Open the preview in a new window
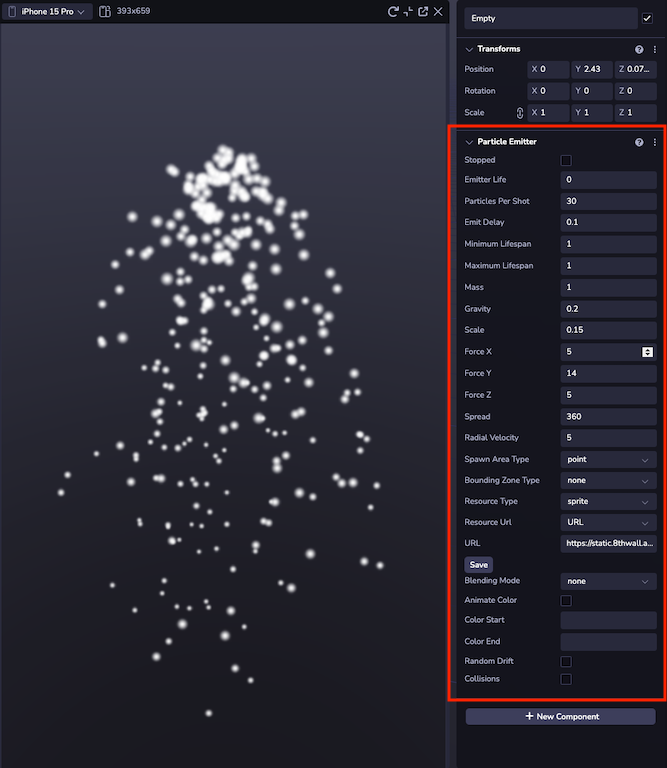667x768 pixels. point(423,11)
